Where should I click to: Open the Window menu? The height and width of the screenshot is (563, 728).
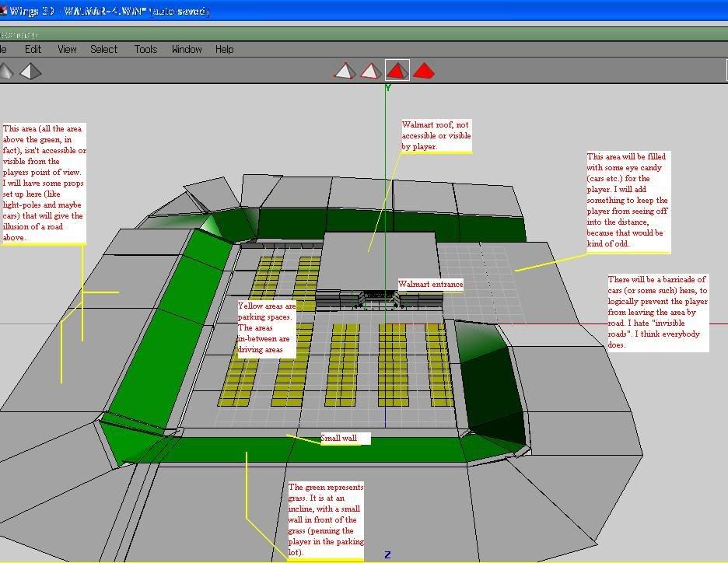tap(187, 49)
